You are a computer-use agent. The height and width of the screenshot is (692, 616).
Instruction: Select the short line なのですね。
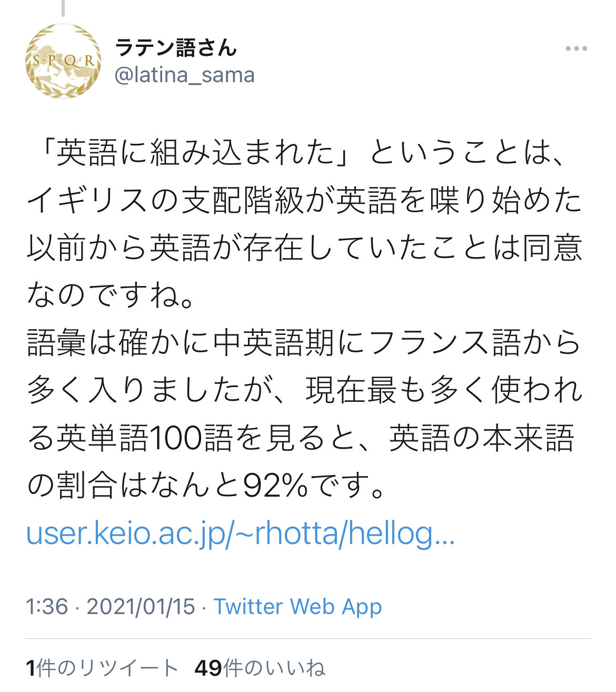click(112, 295)
